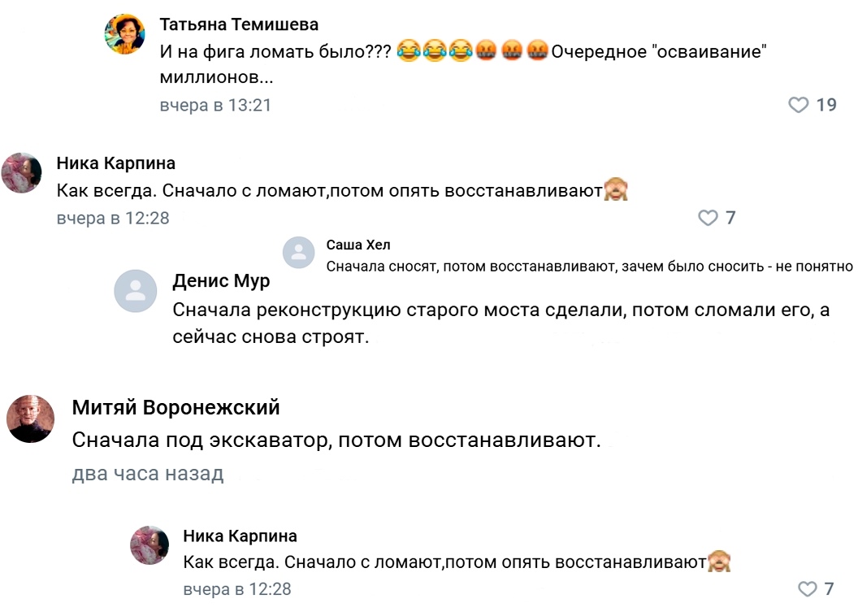Open the "два часа назад" timestamp
This screenshot has height=616, width=858.
click(148, 474)
